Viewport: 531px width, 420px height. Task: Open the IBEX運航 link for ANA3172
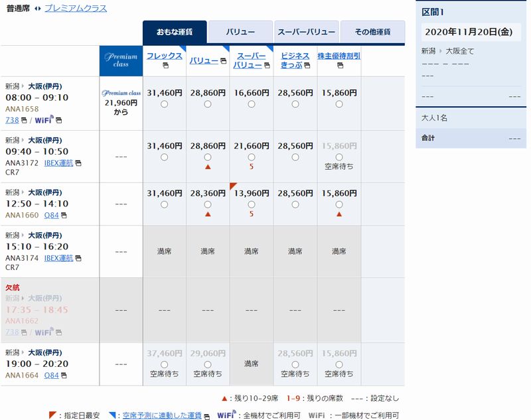(58, 163)
